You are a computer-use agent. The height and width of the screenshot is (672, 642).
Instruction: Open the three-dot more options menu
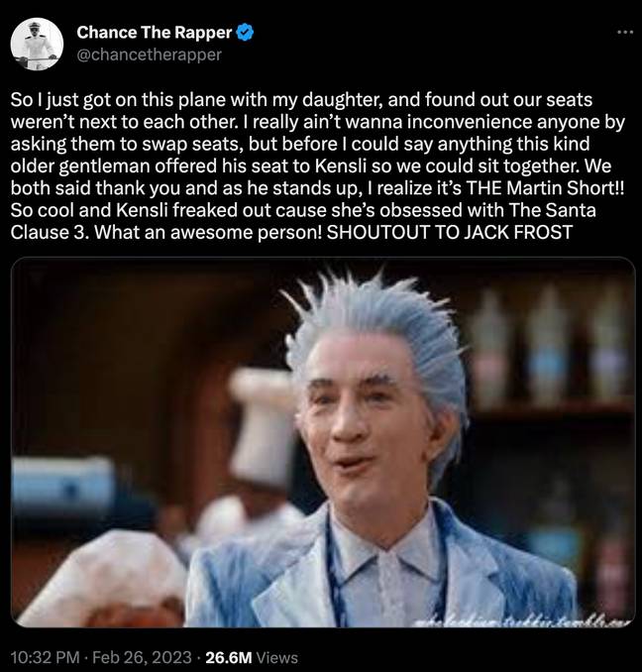click(x=625, y=32)
